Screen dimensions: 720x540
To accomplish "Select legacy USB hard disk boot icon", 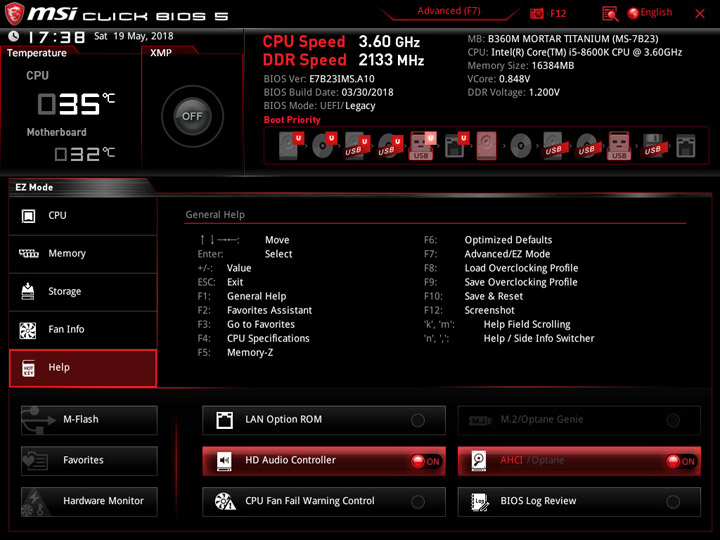I will pos(554,146).
